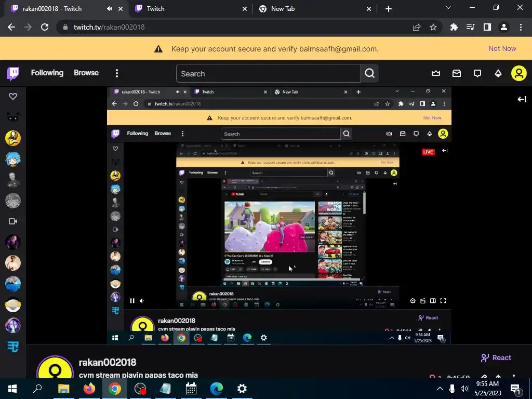Image resolution: width=532 pixels, height=399 pixels.
Task: Go back in browser history
Action: [11, 27]
